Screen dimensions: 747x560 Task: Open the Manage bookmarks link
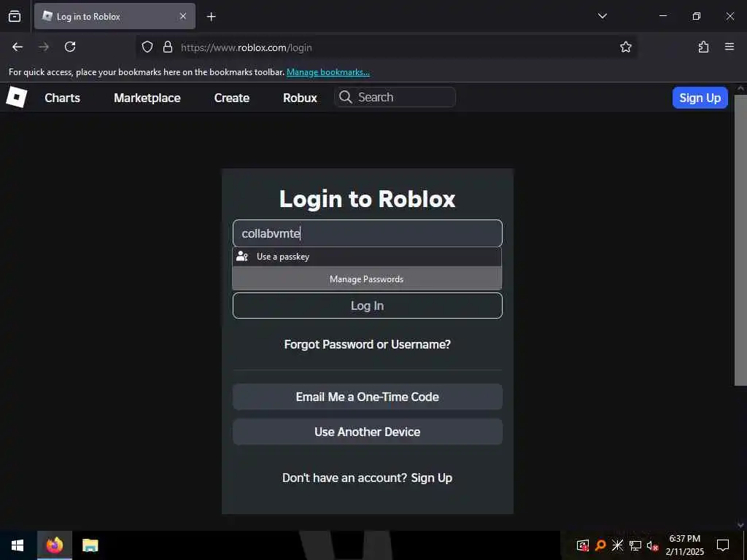[x=328, y=72]
